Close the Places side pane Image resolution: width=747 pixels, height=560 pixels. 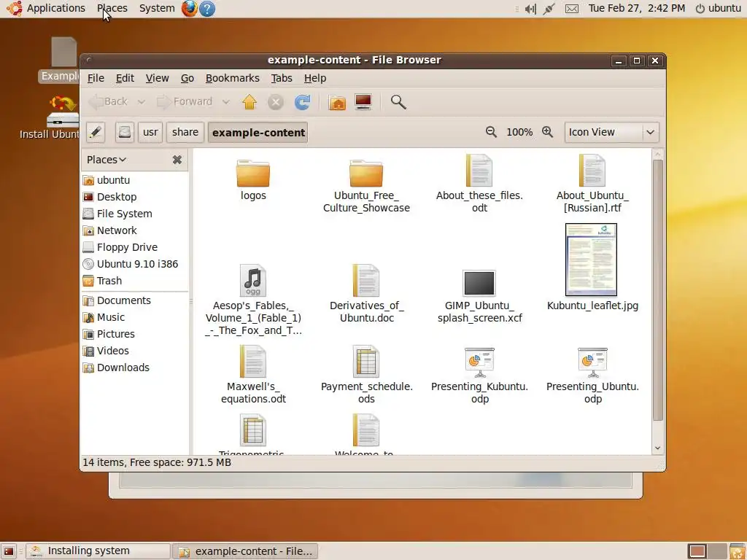177,160
